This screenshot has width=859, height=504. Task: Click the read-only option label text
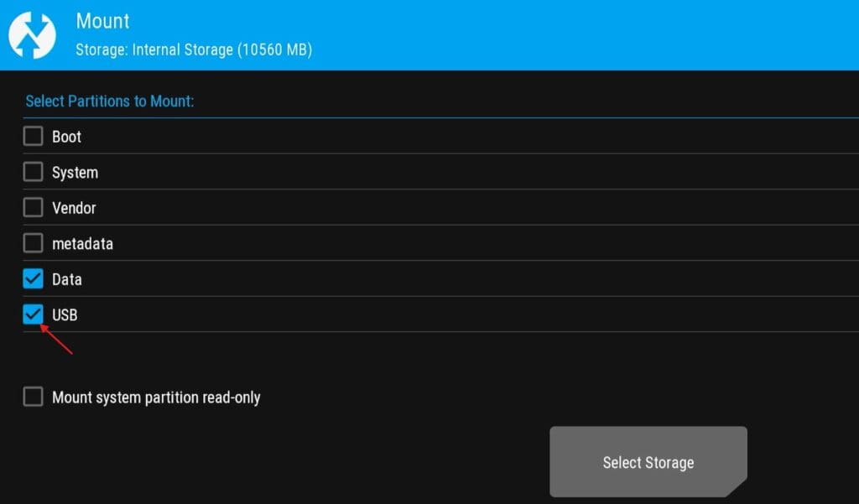(x=156, y=397)
